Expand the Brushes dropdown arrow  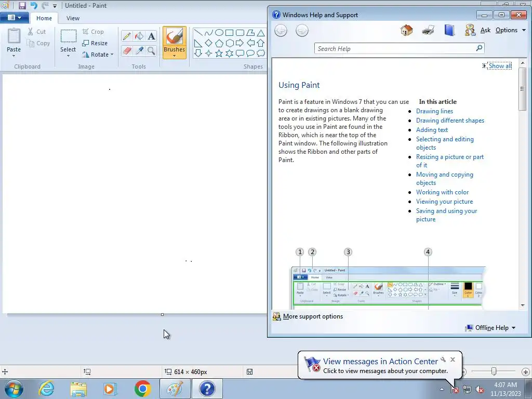[174, 56]
